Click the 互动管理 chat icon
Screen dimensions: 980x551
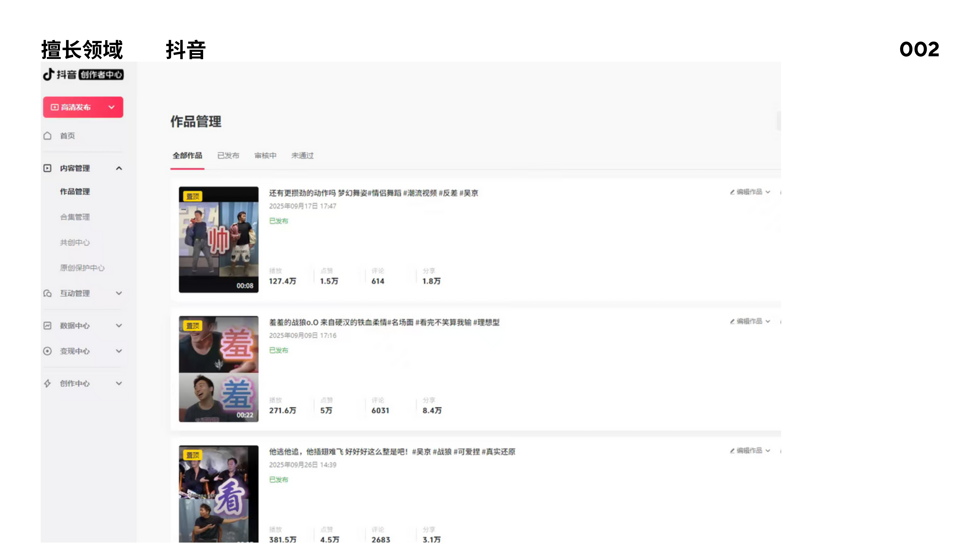[47, 293]
